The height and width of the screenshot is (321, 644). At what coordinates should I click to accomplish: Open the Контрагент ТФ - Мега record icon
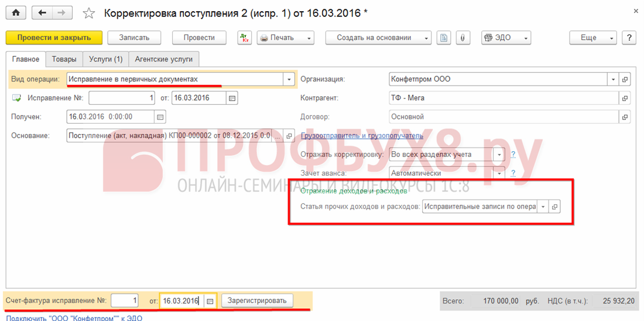click(x=625, y=98)
